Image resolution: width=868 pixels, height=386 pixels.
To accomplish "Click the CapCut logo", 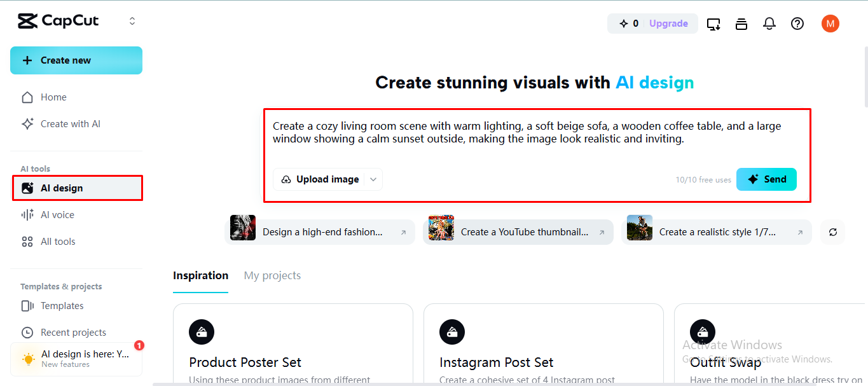I will pos(59,21).
